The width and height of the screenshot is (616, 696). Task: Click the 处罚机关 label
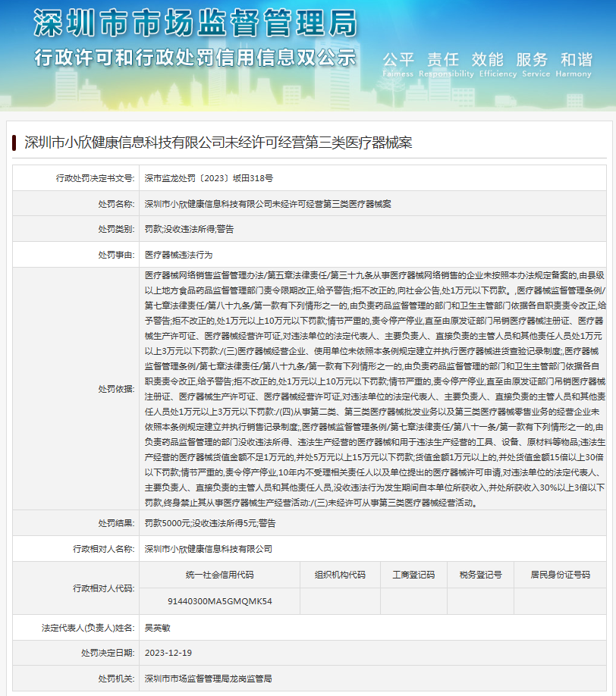pyautogui.click(x=116, y=679)
